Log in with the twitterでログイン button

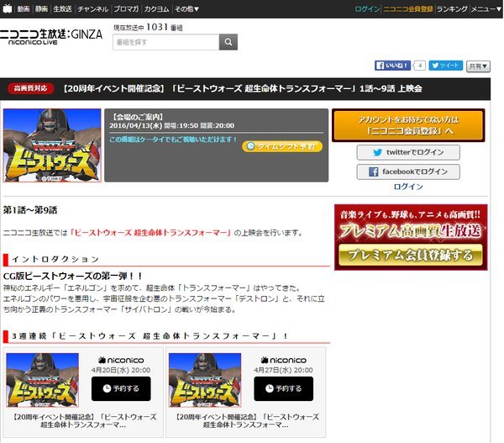408,152
